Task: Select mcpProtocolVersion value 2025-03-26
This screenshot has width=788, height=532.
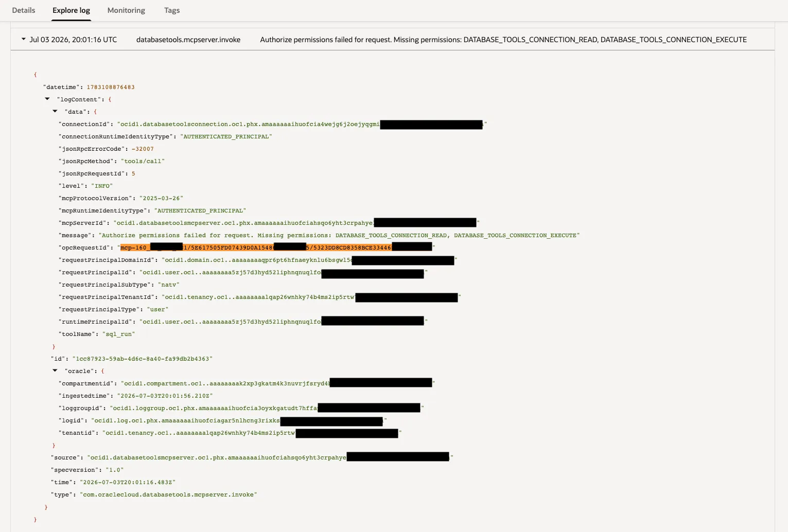Action: click(161, 198)
